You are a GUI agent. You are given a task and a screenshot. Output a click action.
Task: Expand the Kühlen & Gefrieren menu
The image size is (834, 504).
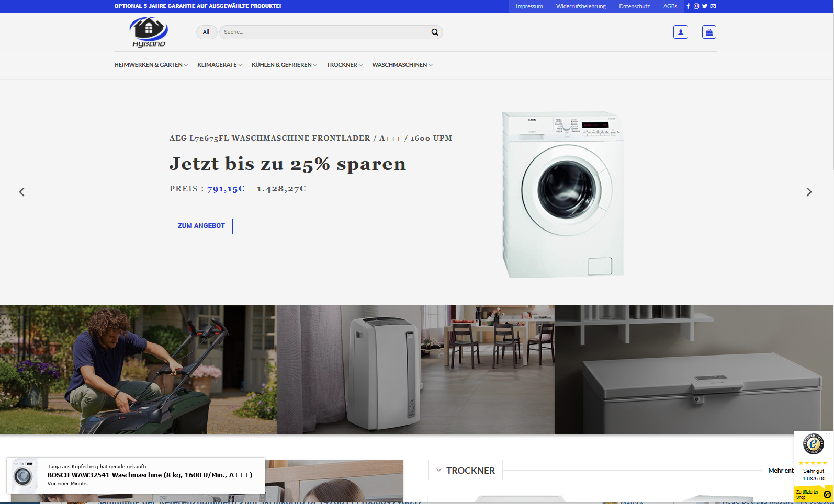tap(284, 65)
